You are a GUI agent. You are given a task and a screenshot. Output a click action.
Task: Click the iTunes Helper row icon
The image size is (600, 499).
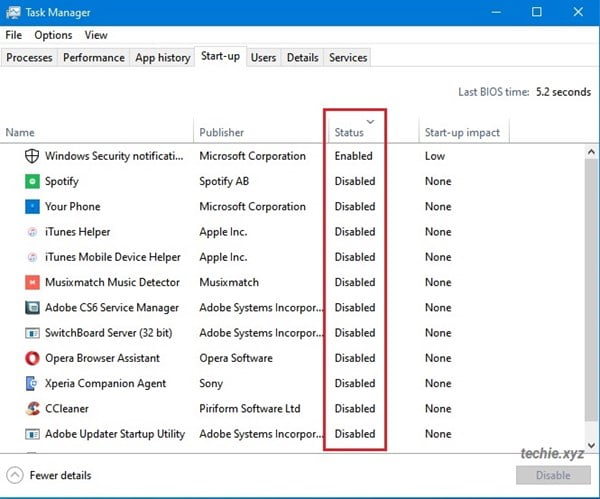click(32, 232)
